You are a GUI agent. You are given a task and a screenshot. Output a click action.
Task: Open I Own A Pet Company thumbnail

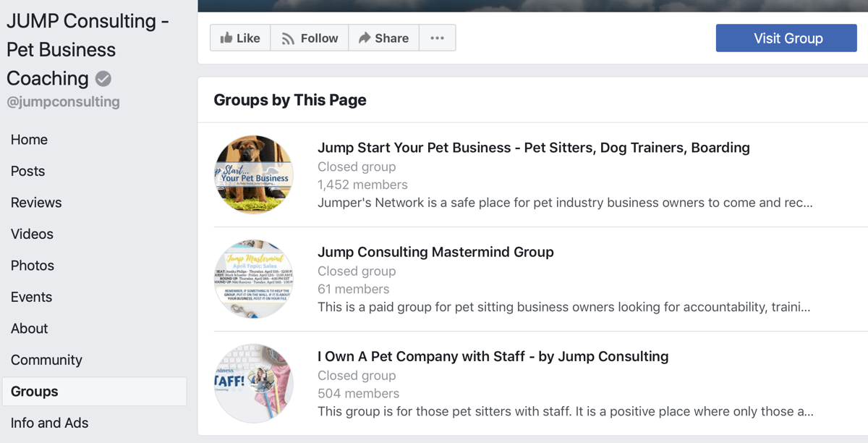click(x=254, y=383)
